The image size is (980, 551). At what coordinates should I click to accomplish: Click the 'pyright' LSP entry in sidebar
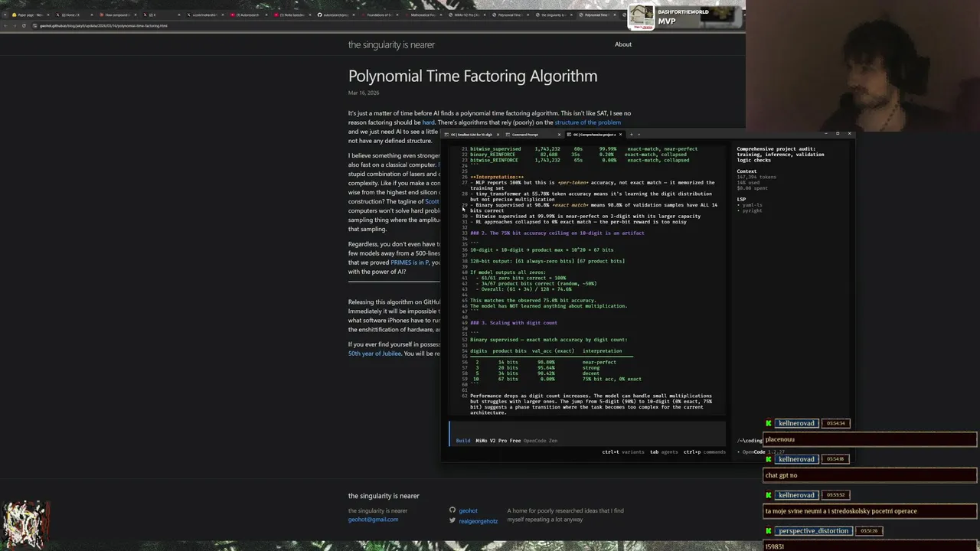pyautogui.click(x=752, y=210)
